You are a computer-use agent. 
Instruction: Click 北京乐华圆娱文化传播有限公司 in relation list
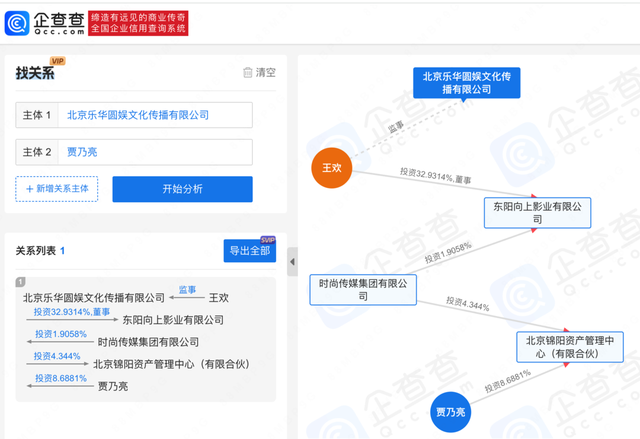tap(94, 298)
